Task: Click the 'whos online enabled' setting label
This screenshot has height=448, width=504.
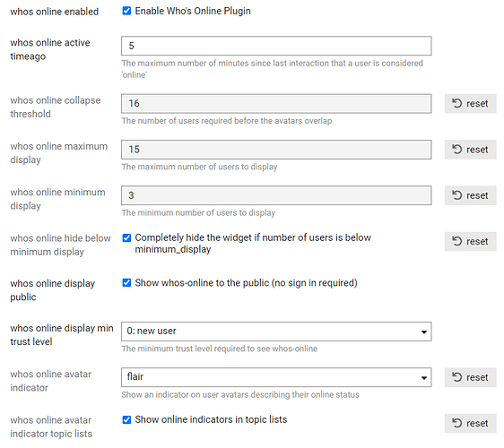Action: [x=55, y=12]
